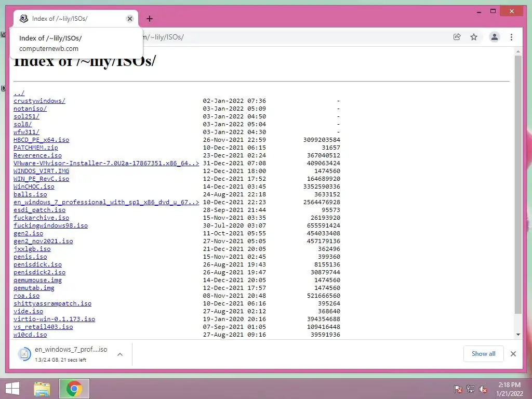
Task: Click the gen2_nov2021.iso link
Action: point(43,241)
